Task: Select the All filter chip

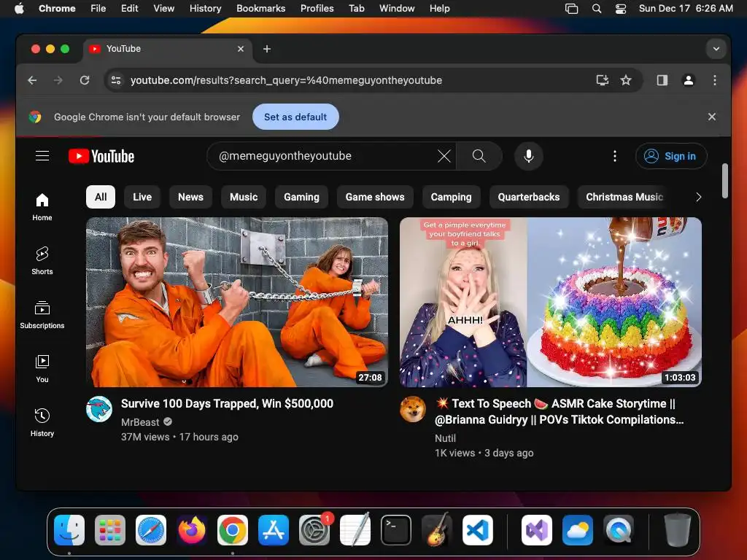Action: pyautogui.click(x=101, y=197)
